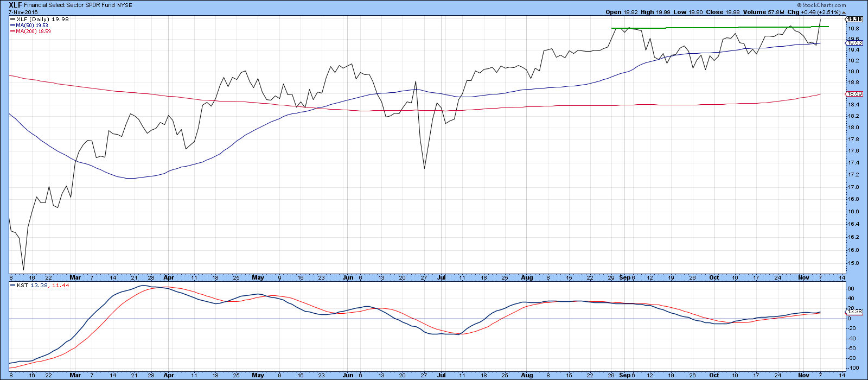
Task: Click the -100 label on KST axis
Action: pyautogui.click(x=853, y=368)
